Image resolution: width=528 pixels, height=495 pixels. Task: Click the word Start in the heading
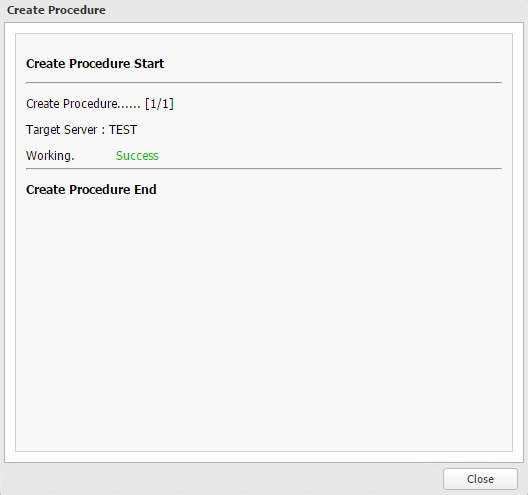pos(149,64)
